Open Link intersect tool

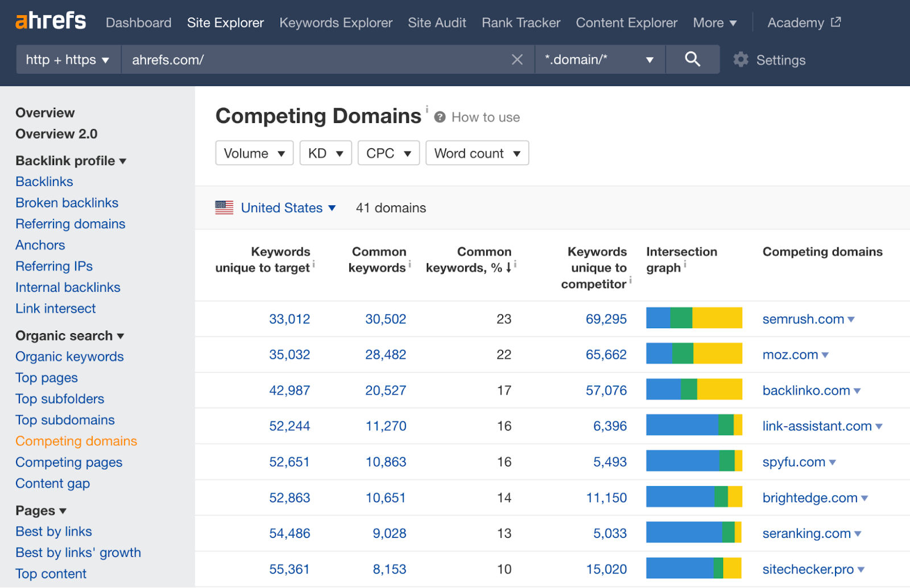(55, 308)
